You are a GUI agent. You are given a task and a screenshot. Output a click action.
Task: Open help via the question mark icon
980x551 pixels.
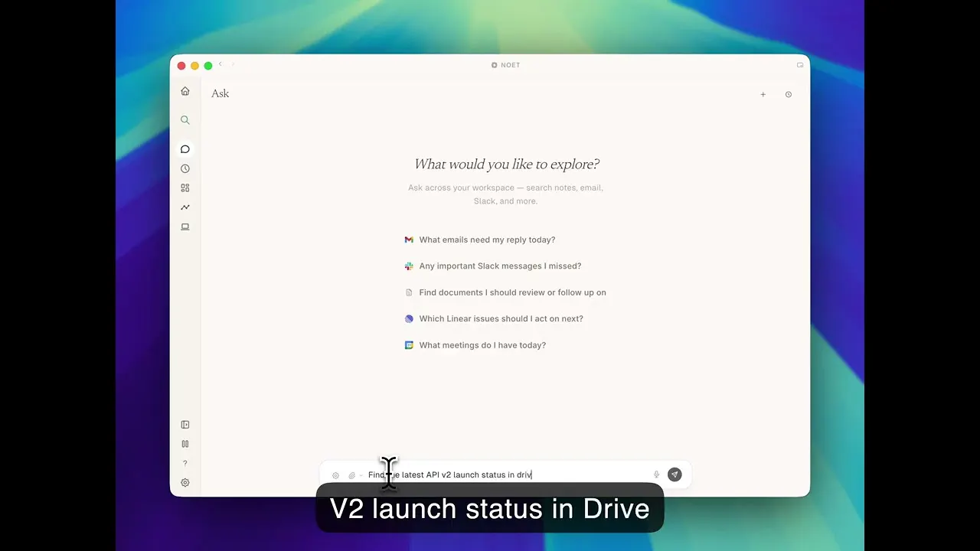[185, 464]
